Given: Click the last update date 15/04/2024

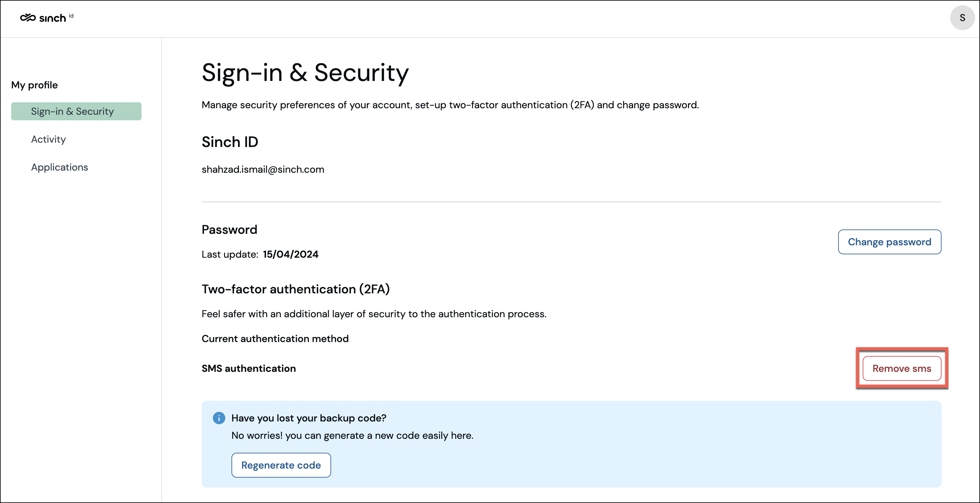Looking at the screenshot, I should [x=290, y=254].
